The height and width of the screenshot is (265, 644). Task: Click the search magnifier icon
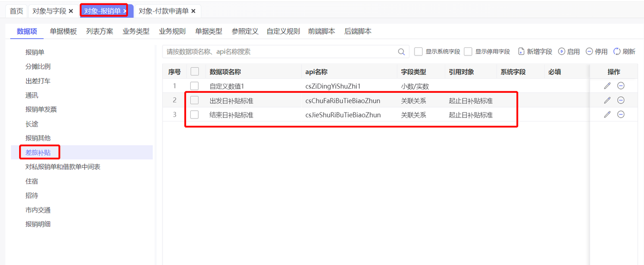(x=401, y=52)
